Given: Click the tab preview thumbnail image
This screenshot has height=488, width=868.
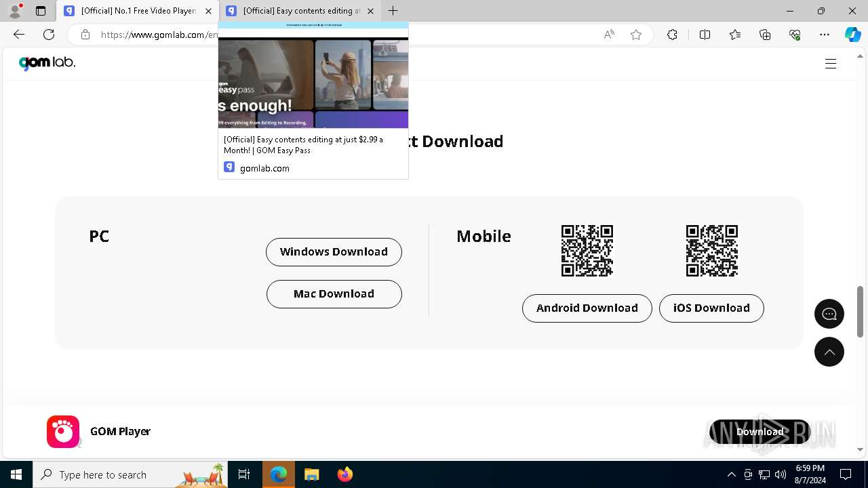Looking at the screenshot, I should pyautogui.click(x=313, y=75).
